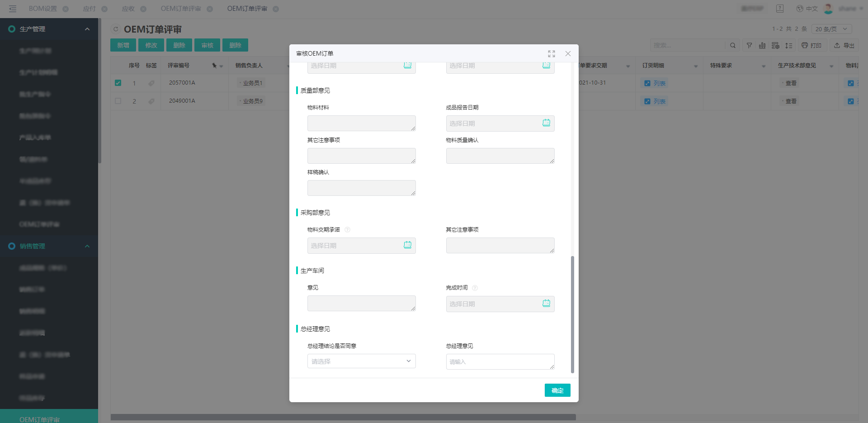Open the 订货明细 column dropdown arrow

[x=696, y=66]
